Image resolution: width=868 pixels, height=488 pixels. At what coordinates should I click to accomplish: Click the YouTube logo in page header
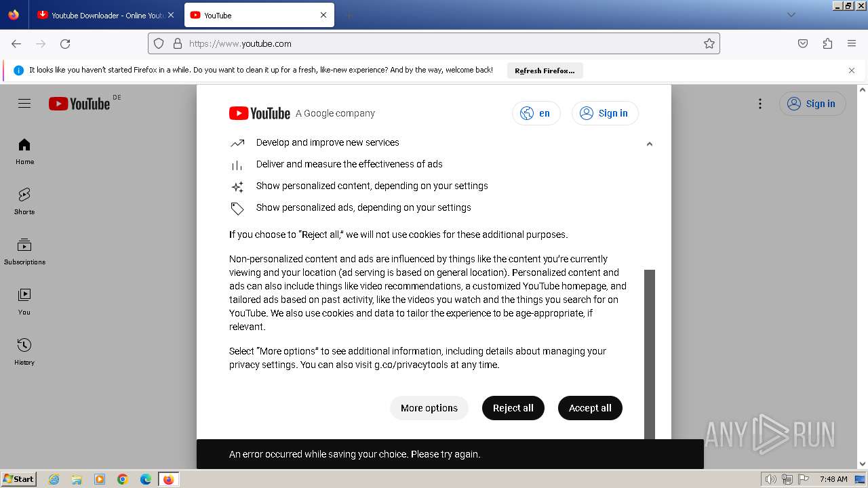pos(79,104)
